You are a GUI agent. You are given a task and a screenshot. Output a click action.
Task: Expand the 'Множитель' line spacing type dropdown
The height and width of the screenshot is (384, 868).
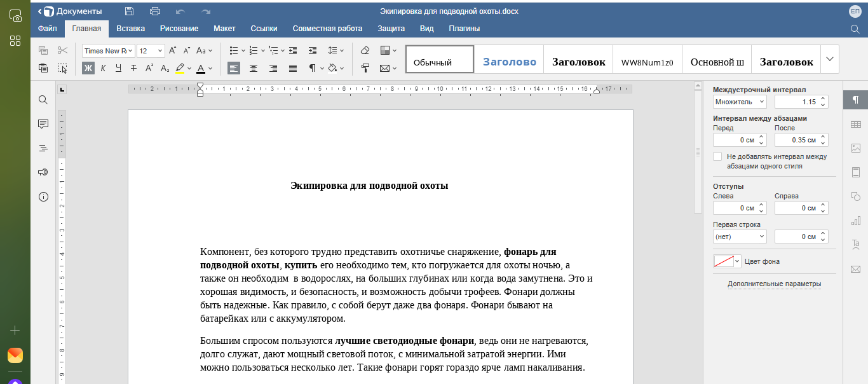pyautogui.click(x=740, y=102)
